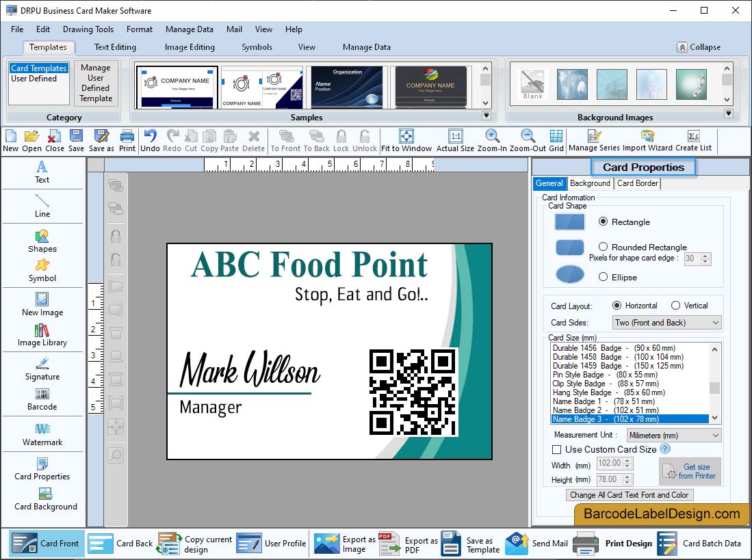
Task: Choose the Rounded Rectangle card shape
Action: coord(604,247)
